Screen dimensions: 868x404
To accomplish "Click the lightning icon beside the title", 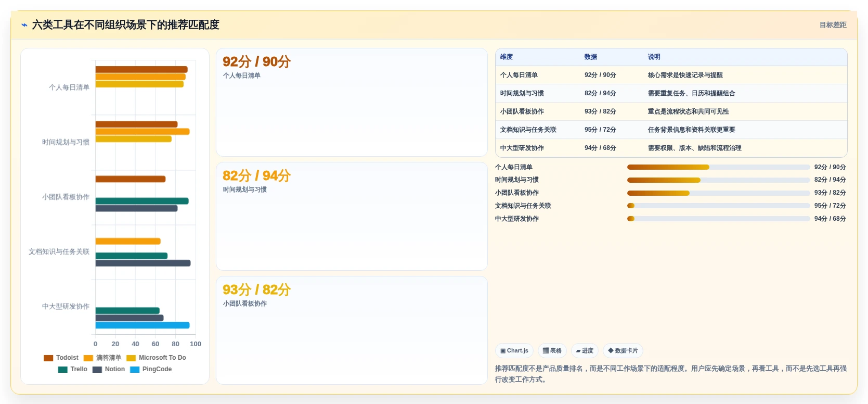I will tap(24, 25).
